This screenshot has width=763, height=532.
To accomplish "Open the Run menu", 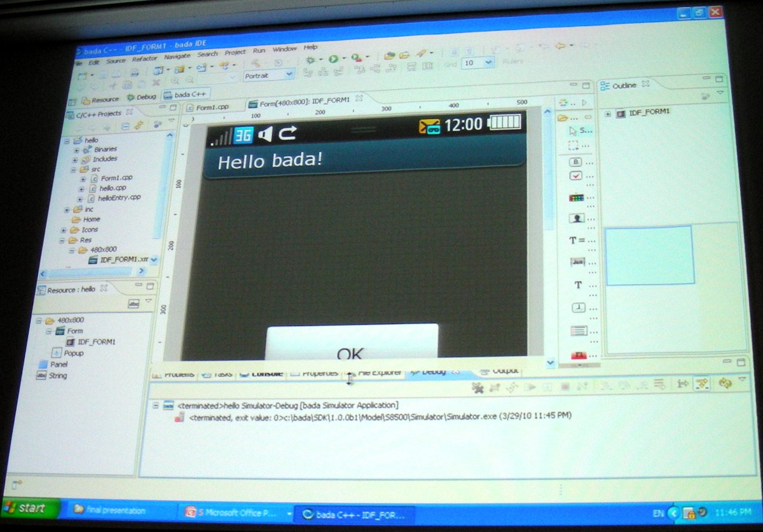I will pos(259,50).
